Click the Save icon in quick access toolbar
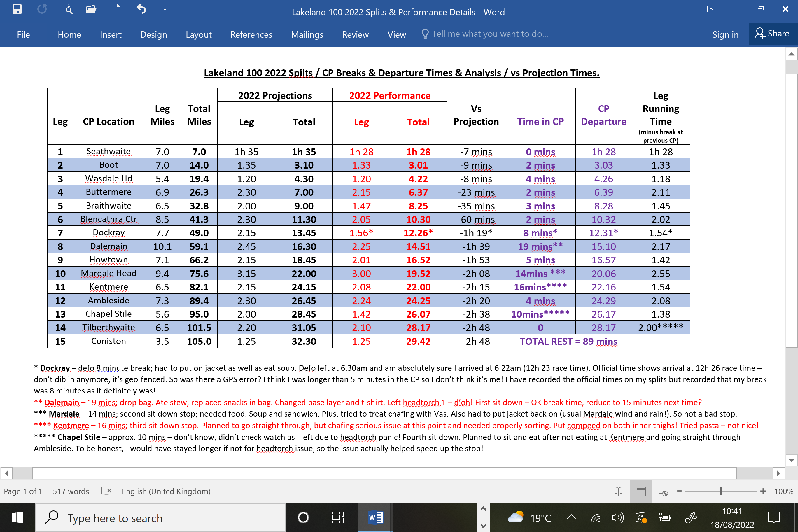This screenshot has height=532, width=798. point(17,9)
